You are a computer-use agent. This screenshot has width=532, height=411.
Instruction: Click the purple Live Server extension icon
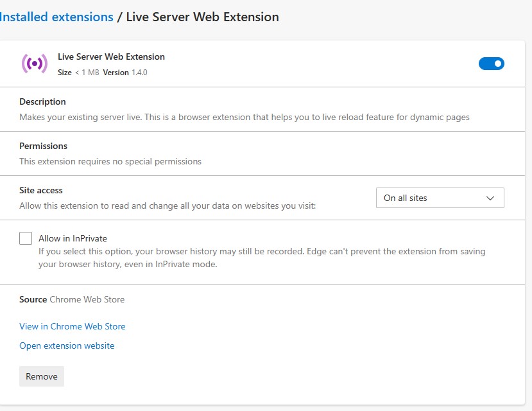(35, 64)
